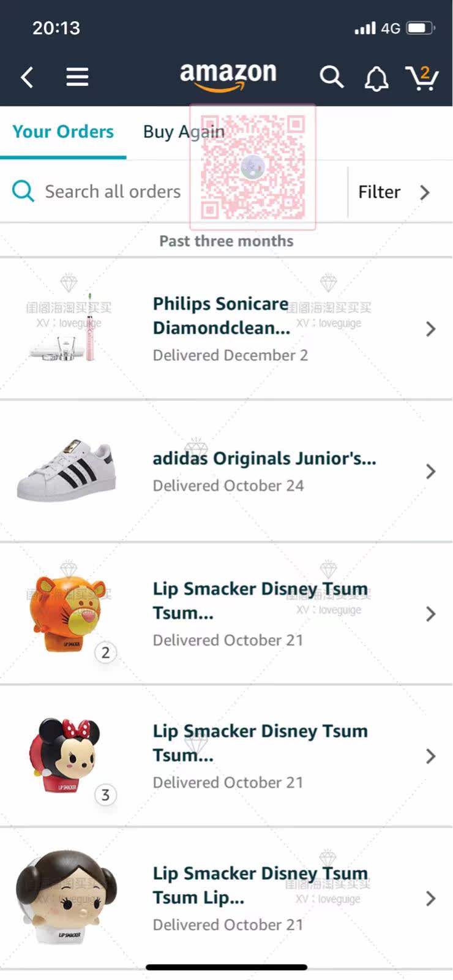This screenshot has height=980, width=453.
Task: Open notifications bell icon
Action: [376, 78]
